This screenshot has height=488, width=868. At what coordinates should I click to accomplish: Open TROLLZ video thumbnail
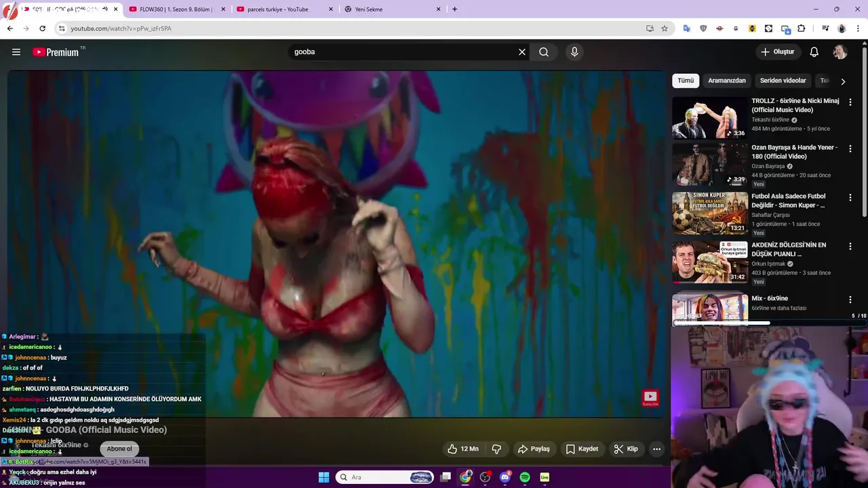[709, 117]
